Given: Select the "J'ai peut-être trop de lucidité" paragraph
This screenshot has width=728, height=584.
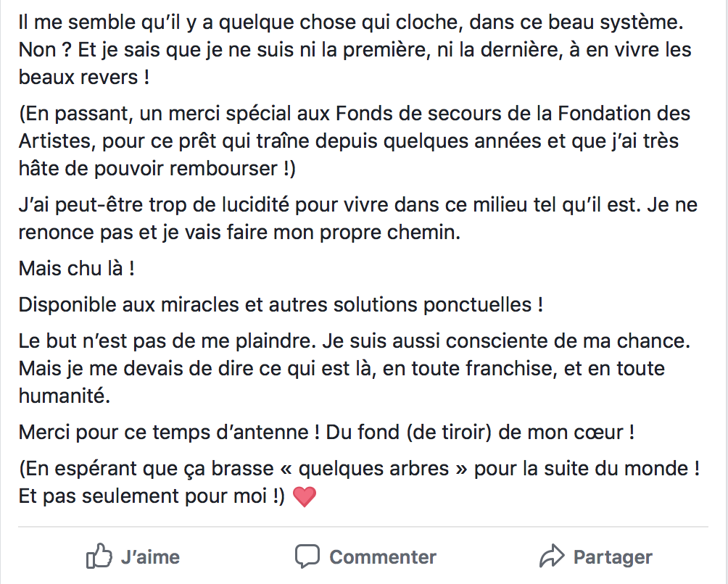Looking at the screenshot, I should coord(358,219).
